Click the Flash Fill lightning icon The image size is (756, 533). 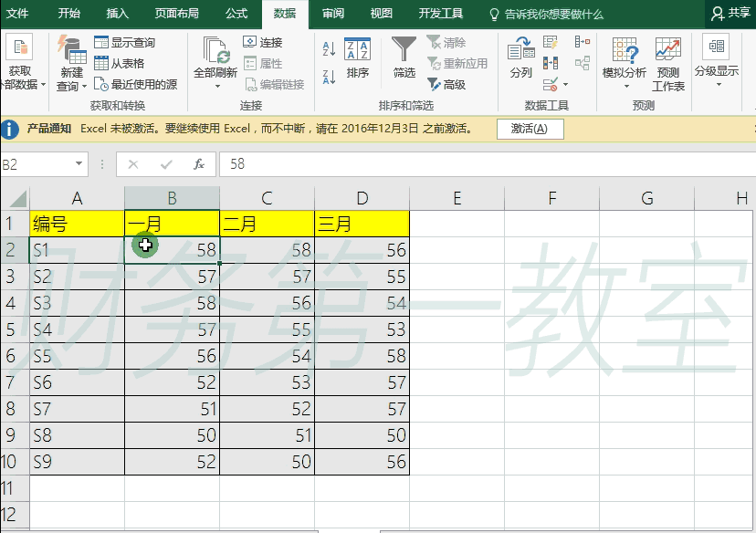point(551,42)
